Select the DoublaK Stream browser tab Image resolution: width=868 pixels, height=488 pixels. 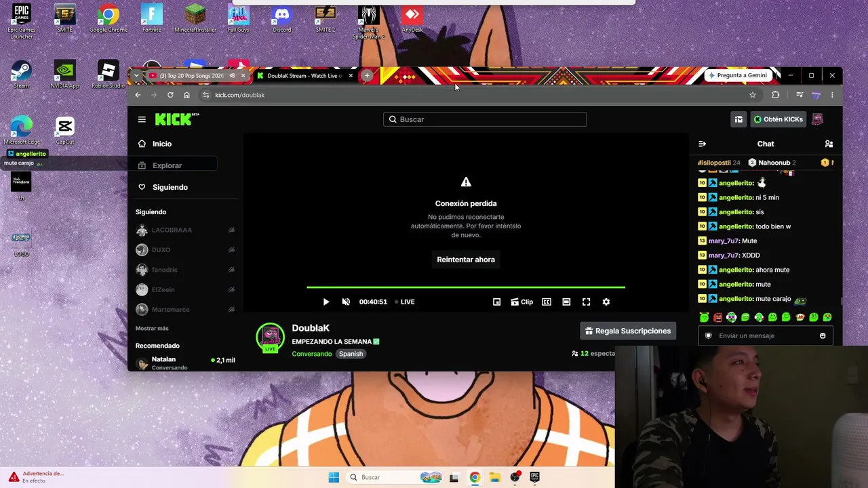pos(304,76)
